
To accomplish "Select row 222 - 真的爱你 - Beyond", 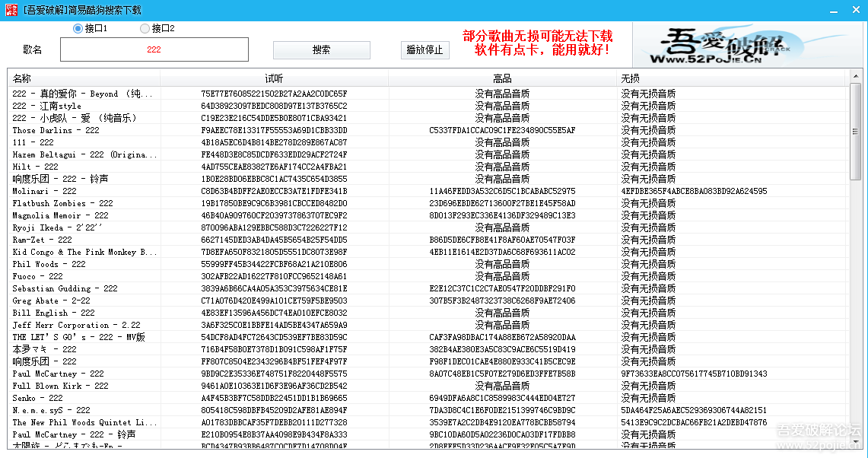I will coord(426,94).
